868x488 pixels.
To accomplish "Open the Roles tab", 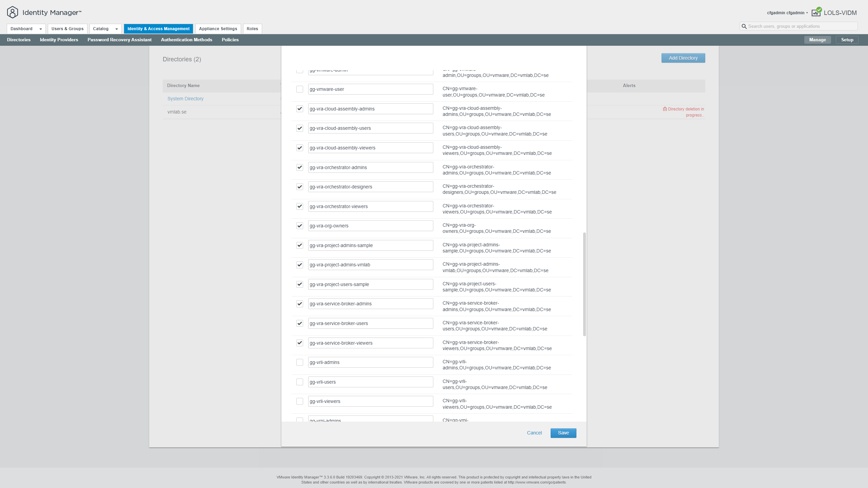I will point(252,29).
